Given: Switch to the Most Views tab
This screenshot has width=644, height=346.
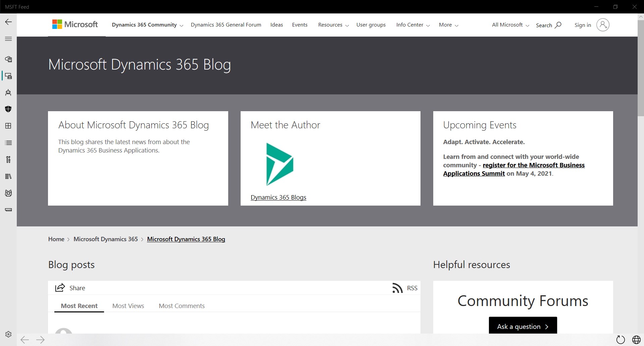Looking at the screenshot, I should tap(128, 306).
